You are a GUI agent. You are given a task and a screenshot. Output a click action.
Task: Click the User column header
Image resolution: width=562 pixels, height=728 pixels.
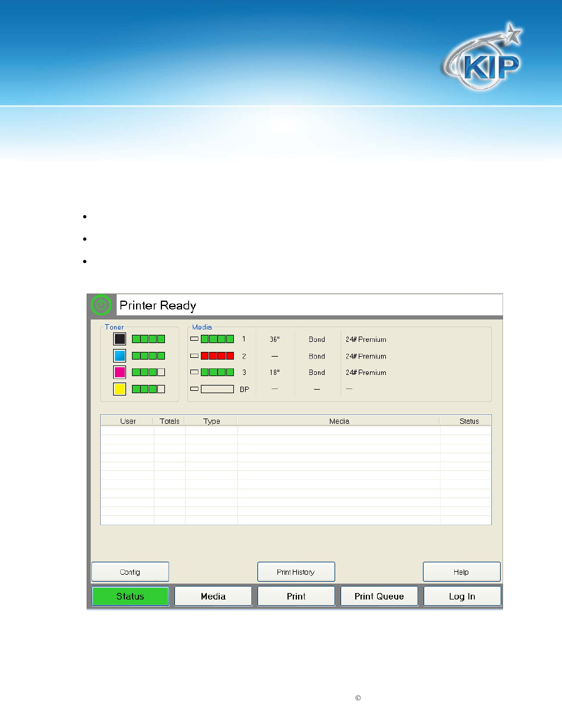click(128, 421)
